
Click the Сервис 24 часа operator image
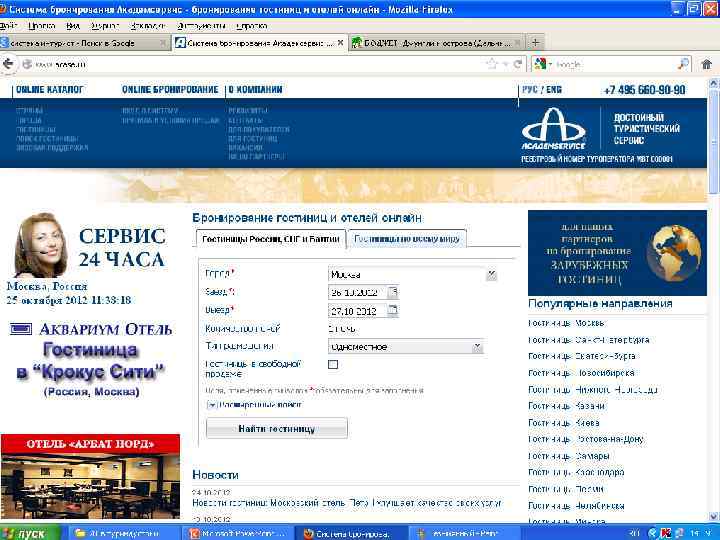(40, 246)
